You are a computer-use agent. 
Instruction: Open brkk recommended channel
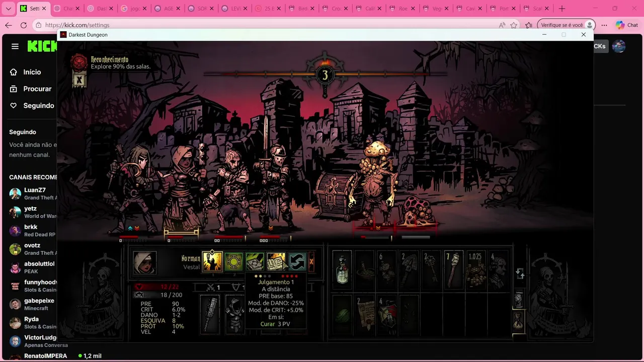click(x=32, y=231)
